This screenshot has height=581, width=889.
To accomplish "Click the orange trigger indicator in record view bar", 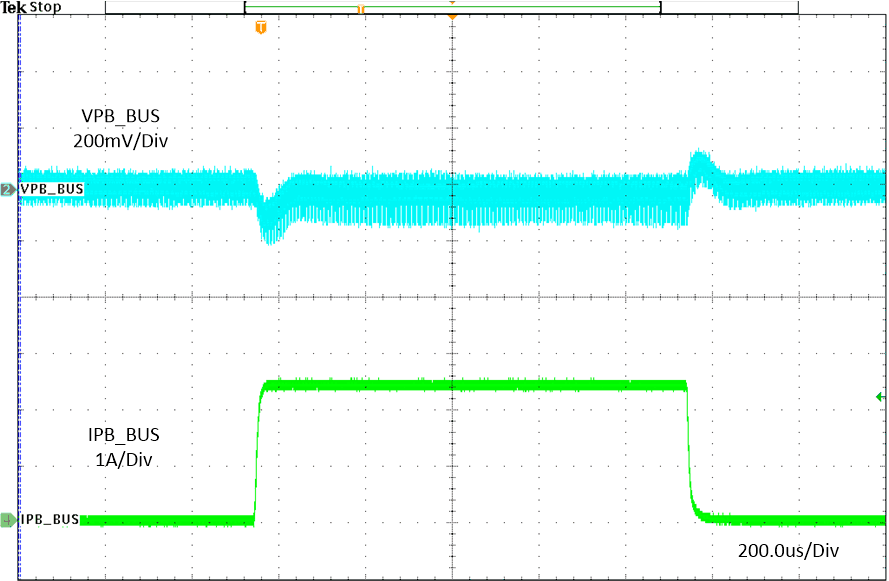I will 360,7.
